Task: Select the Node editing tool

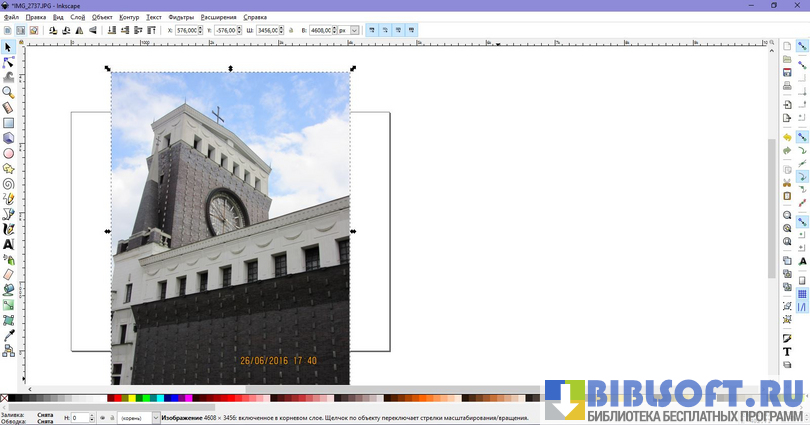Action: coord(8,62)
